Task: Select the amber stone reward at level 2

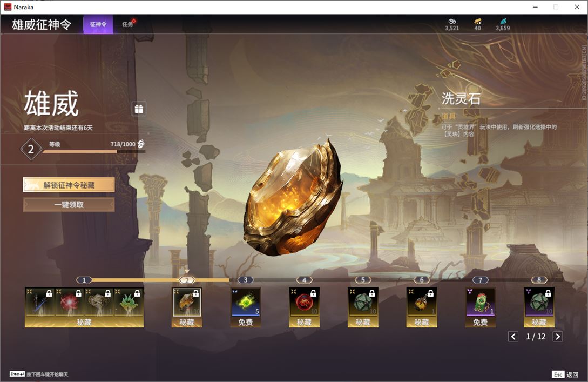Action: click(x=187, y=302)
